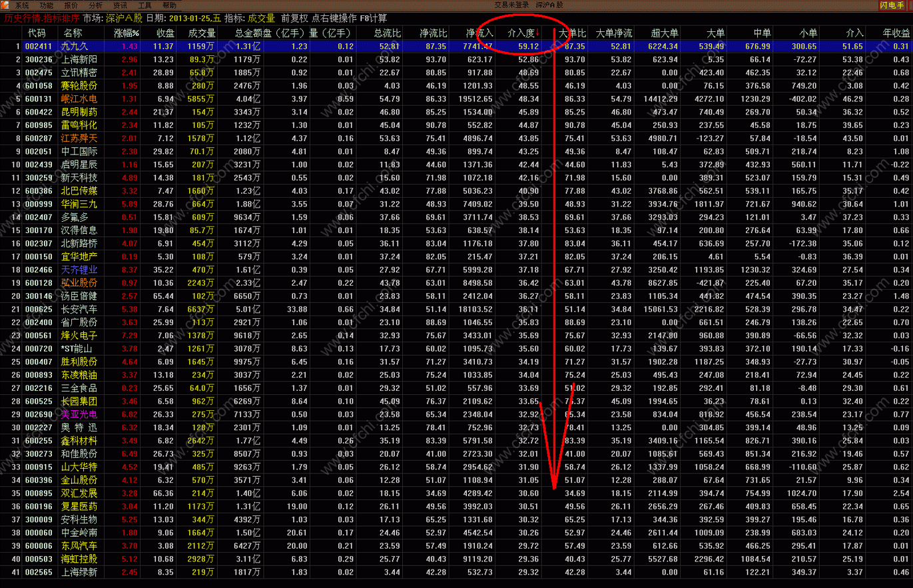Click stock code 600196
The width and height of the screenshot is (913, 588).
point(38,506)
